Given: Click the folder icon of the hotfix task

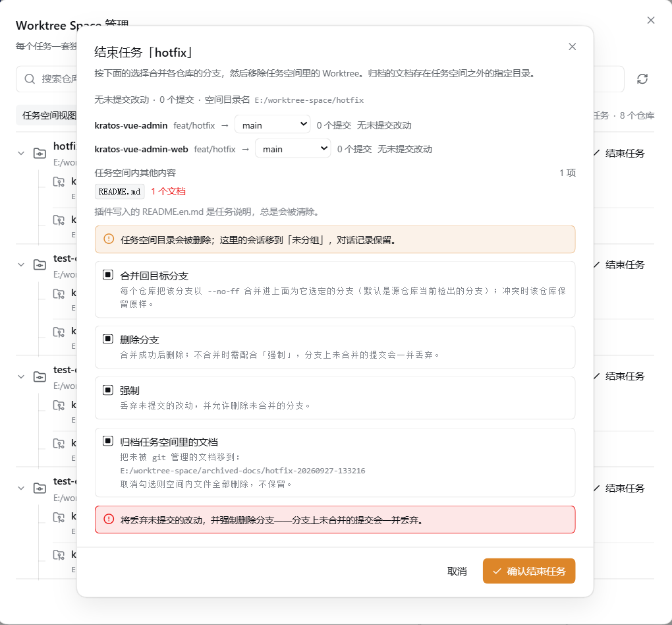Looking at the screenshot, I should coord(40,153).
